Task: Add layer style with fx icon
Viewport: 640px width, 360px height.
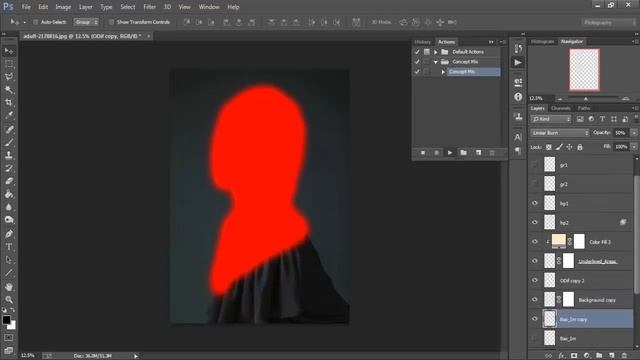Action: [562, 356]
